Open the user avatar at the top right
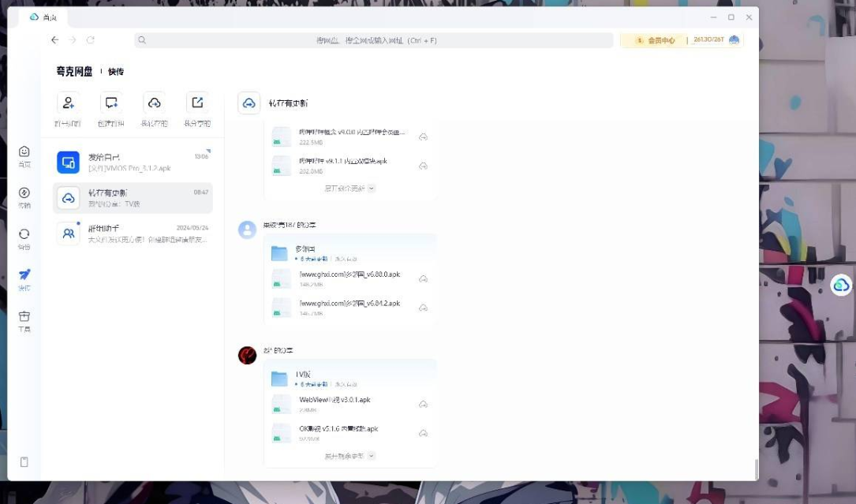 pyautogui.click(x=735, y=40)
